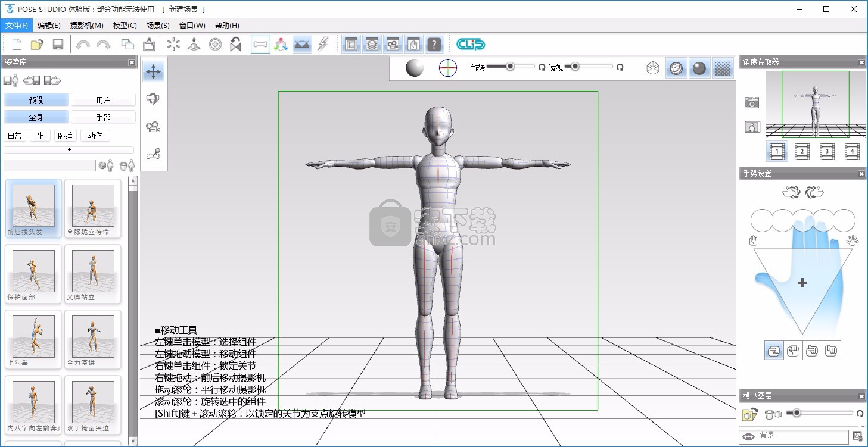
Task: Click the camera snapshot icon in 角度存取器
Action: pyautogui.click(x=752, y=102)
